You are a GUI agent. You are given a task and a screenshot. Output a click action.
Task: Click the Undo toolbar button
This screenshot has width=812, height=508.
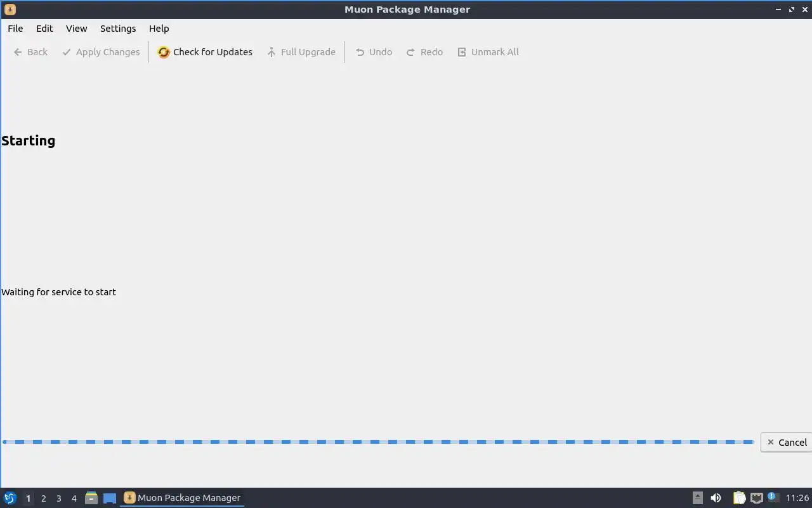point(374,52)
